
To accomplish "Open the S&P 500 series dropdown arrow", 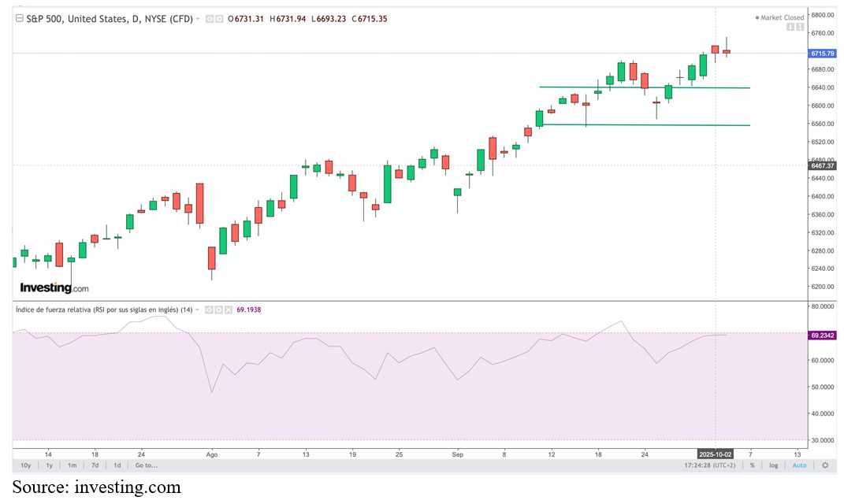I will click(x=198, y=19).
